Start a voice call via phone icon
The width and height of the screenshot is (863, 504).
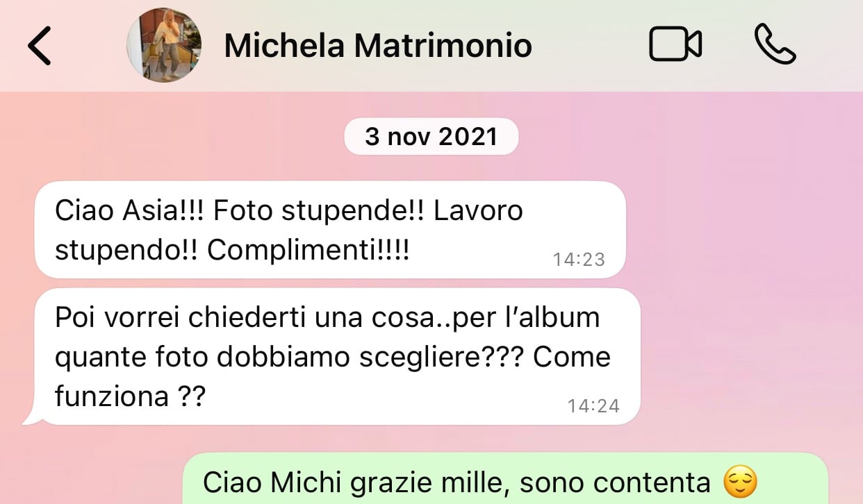pos(775,44)
